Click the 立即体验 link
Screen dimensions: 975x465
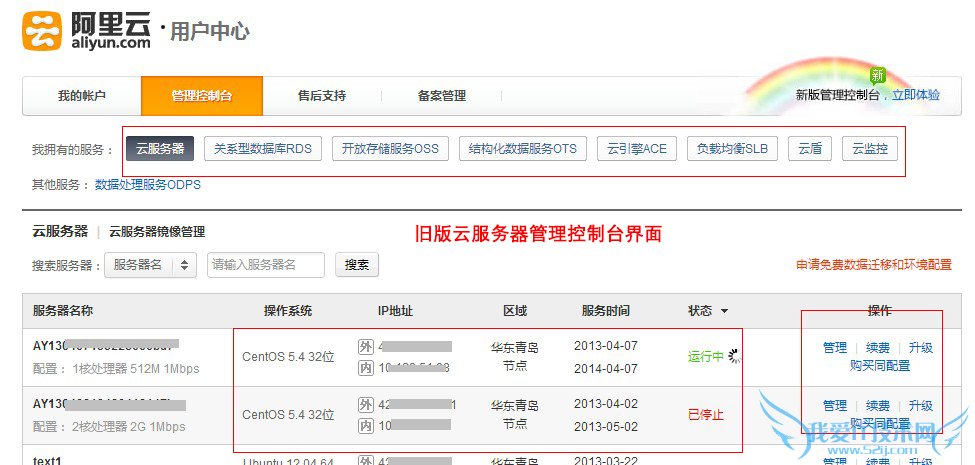916,95
